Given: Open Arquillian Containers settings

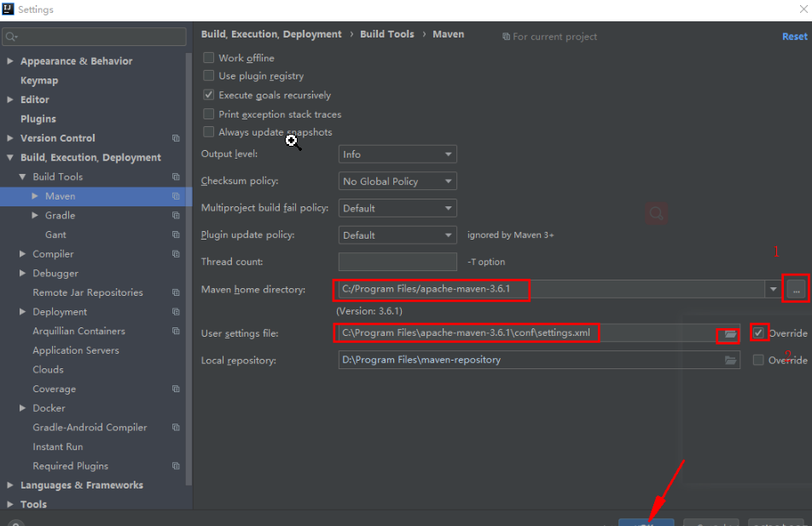Looking at the screenshot, I should (x=78, y=331).
